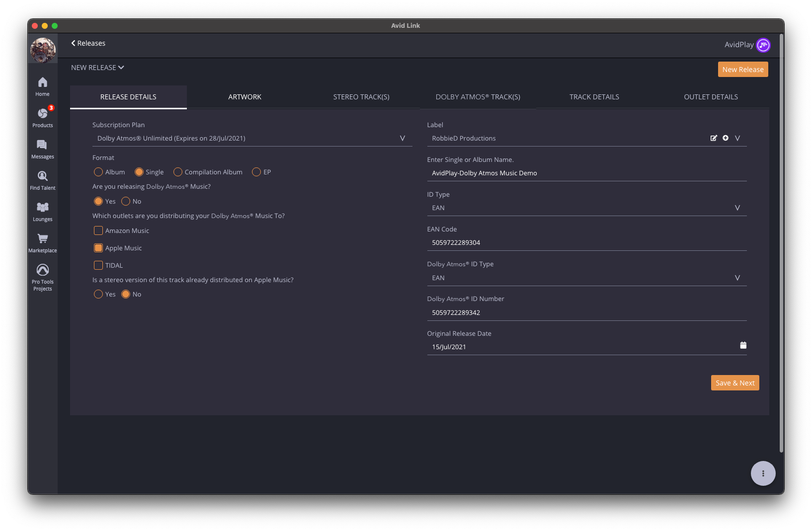
Task: Click the Original Release Date field
Action: click(x=587, y=347)
